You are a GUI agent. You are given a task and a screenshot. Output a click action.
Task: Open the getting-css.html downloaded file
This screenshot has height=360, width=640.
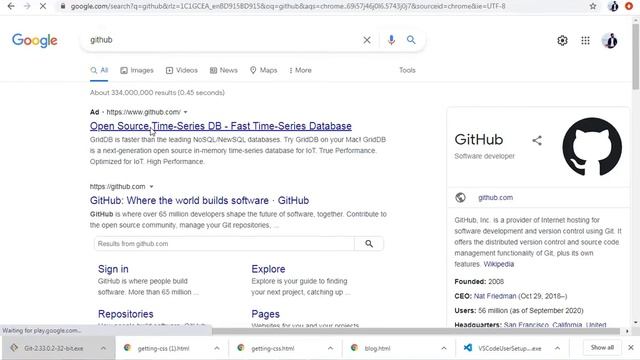click(x=273, y=348)
